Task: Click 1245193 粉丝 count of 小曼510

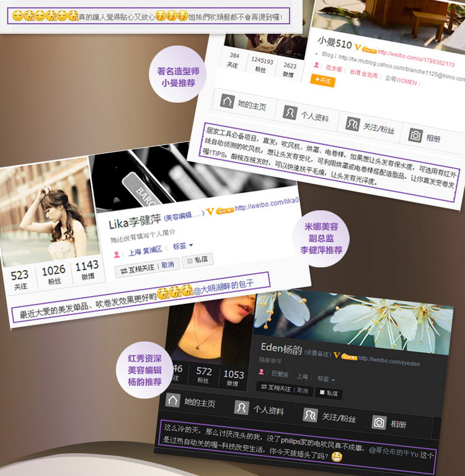Action: point(262,65)
